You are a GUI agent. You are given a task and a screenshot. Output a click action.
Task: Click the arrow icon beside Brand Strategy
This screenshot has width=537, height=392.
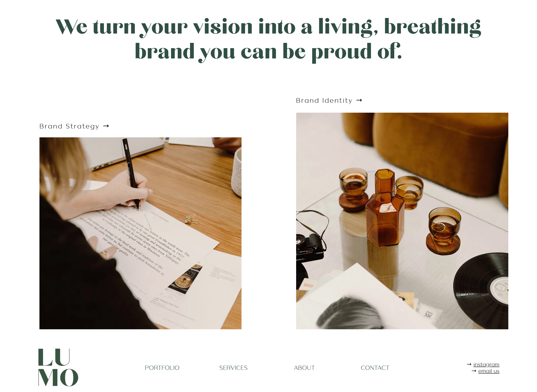tap(106, 126)
